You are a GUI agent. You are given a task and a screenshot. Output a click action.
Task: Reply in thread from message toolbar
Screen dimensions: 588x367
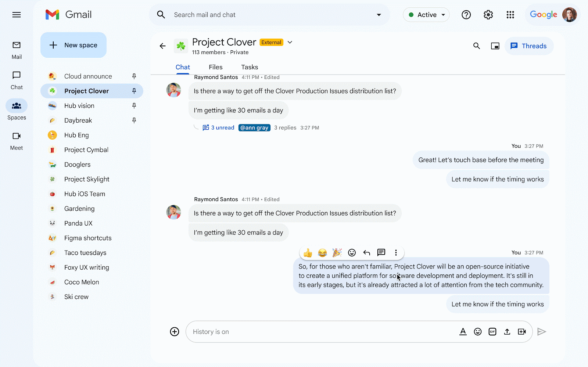[381, 252]
